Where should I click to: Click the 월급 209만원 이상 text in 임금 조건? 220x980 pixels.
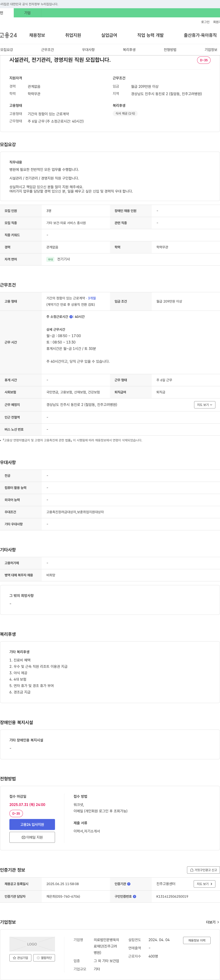(169, 301)
